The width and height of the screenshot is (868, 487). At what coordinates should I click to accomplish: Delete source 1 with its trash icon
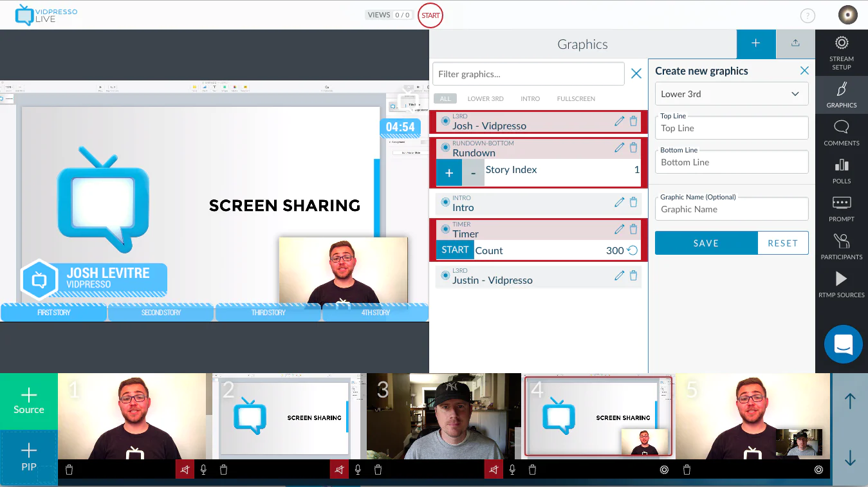69,470
